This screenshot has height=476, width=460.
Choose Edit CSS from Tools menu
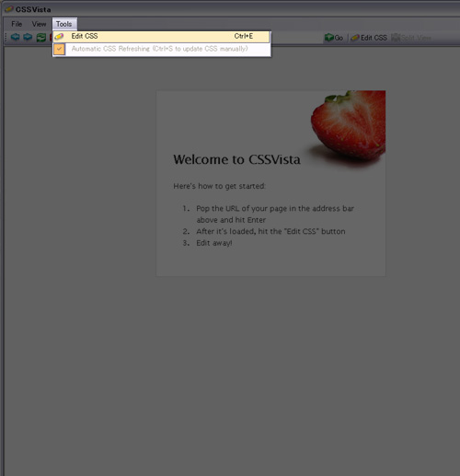tap(162, 37)
